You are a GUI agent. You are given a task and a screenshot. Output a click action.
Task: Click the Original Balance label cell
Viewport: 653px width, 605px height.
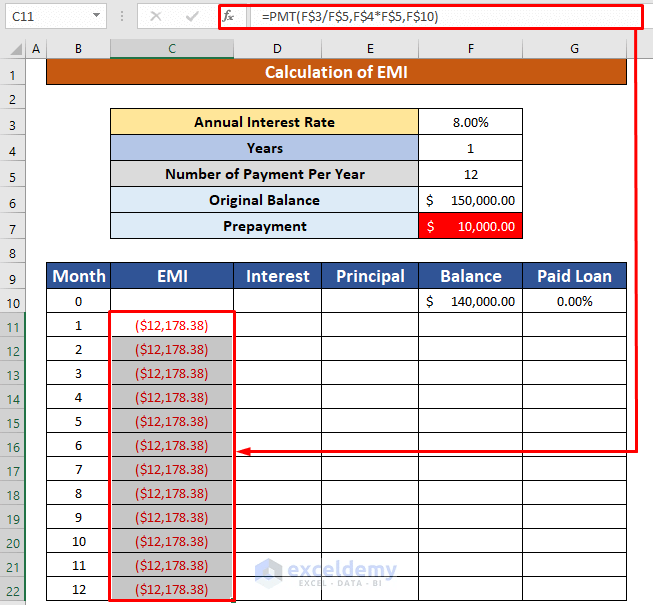pos(264,200)
